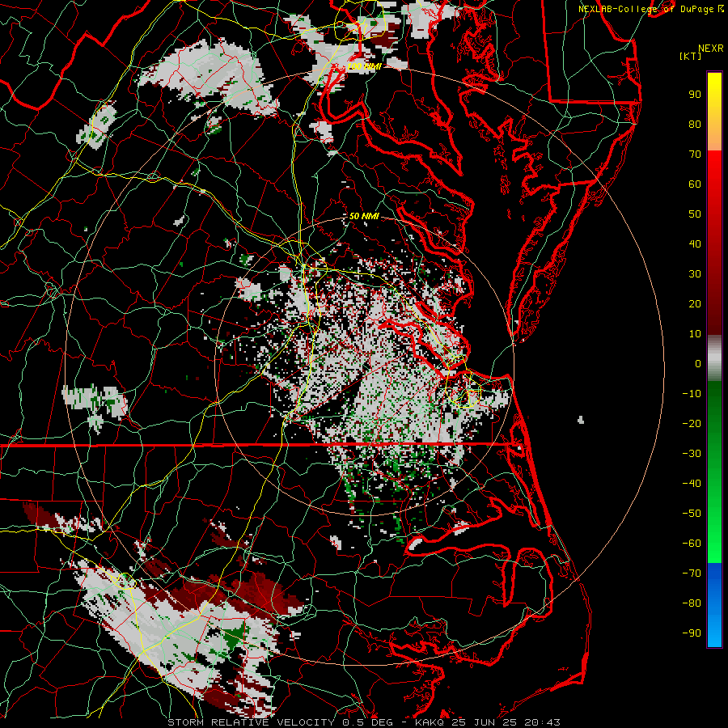Select the positive 60 knot scale label
The width and height of the screenshot is (728, 728).
(695, 184)
